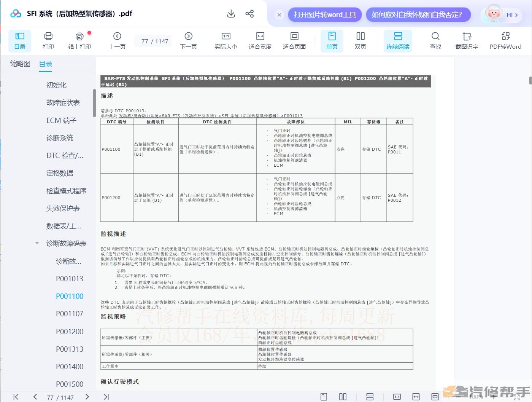
Task: Jump to P001107 in outline
Action: point(70,314)
